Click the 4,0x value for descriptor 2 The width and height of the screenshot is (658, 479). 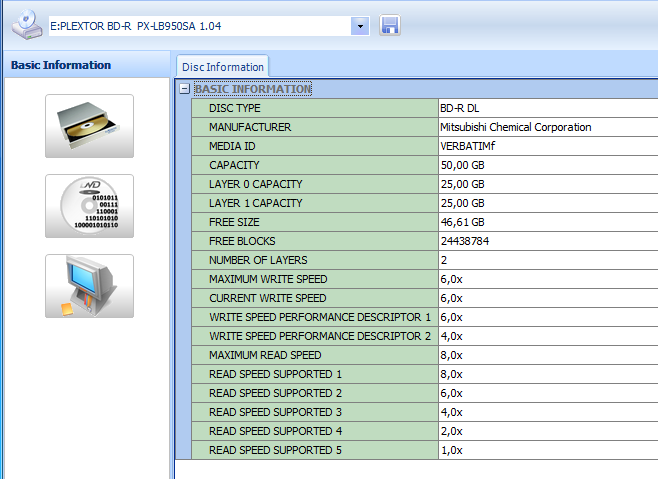(x=452, y=336)
